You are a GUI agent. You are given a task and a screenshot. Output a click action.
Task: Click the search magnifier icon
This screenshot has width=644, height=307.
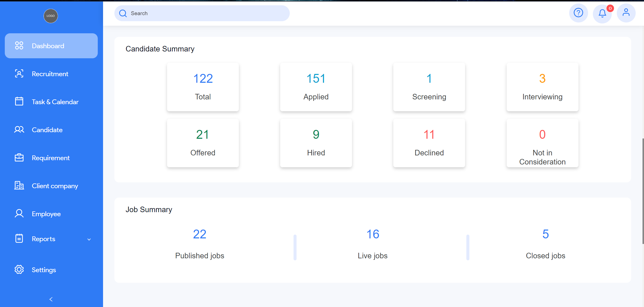[123, 13]
